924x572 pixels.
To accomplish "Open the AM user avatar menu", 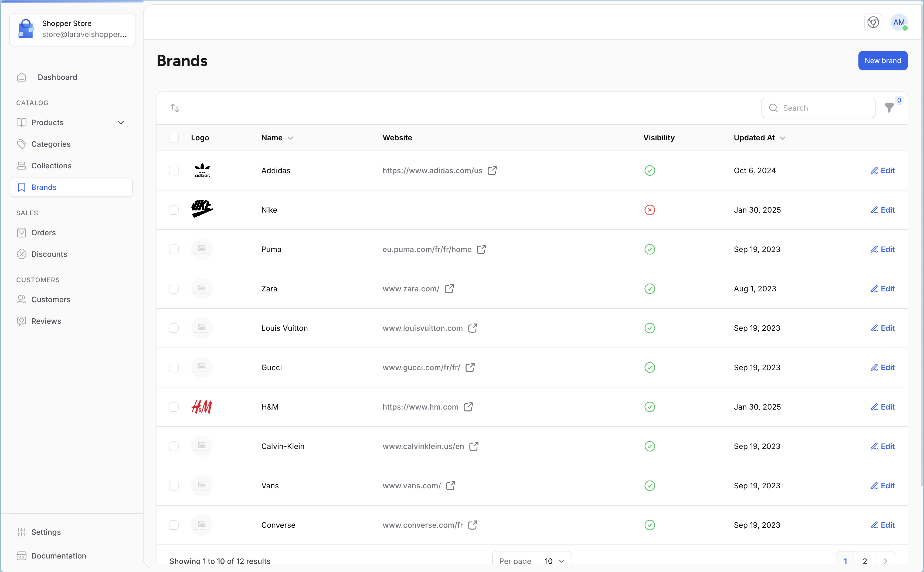I will pyautogui.click(x=899, y=22).
